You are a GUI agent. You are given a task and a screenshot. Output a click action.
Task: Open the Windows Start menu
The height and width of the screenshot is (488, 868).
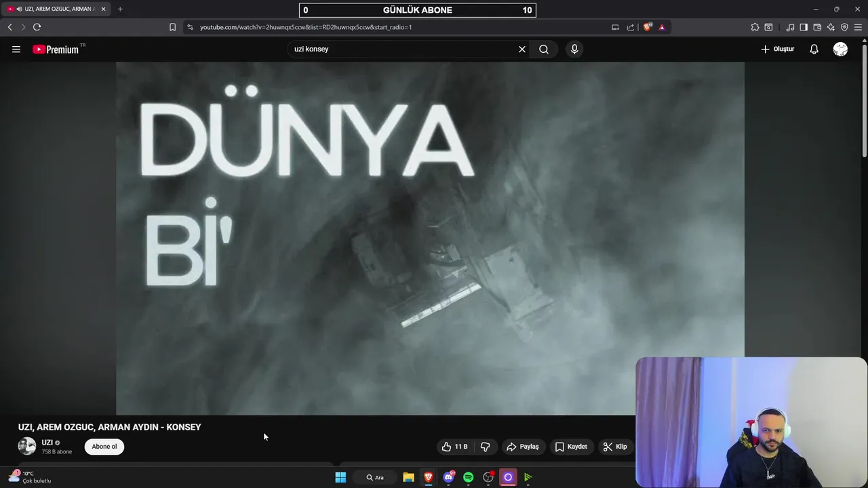pos(340,477)
